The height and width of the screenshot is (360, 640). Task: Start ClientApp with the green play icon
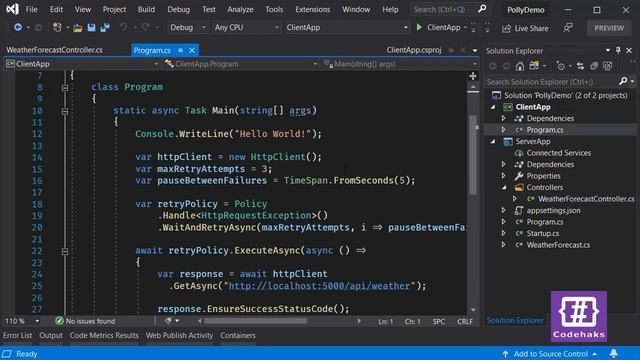tap(419, 27)
